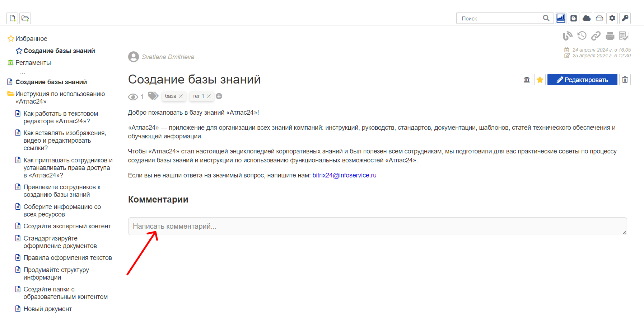This screenshot has height=314, width=644.
Task: Delete the document with trash icon
Action: 625,80
